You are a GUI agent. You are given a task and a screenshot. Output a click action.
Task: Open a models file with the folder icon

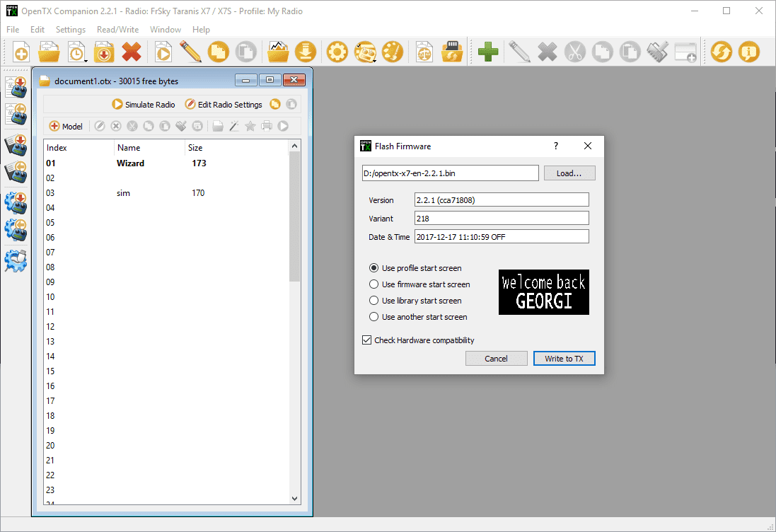click(49, 52)
